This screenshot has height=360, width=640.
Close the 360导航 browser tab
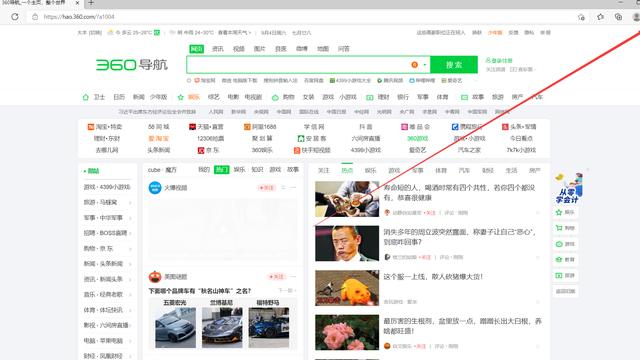tap(77, 3)
